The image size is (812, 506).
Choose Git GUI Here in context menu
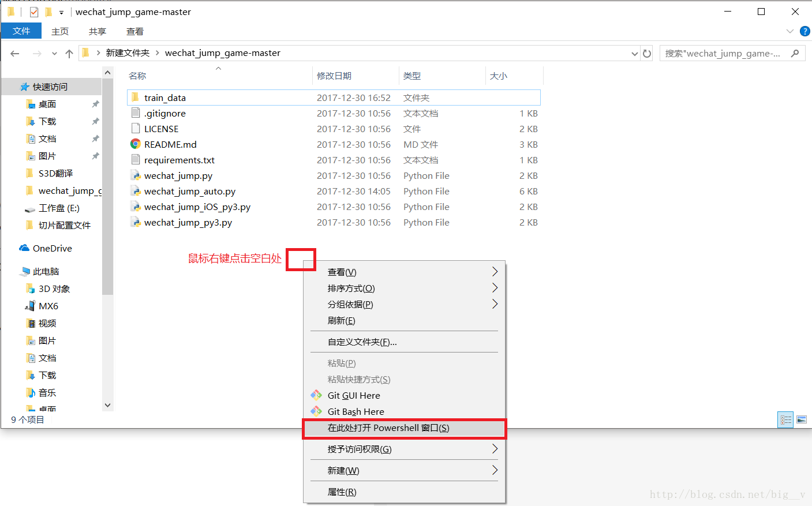pos(404,395)
